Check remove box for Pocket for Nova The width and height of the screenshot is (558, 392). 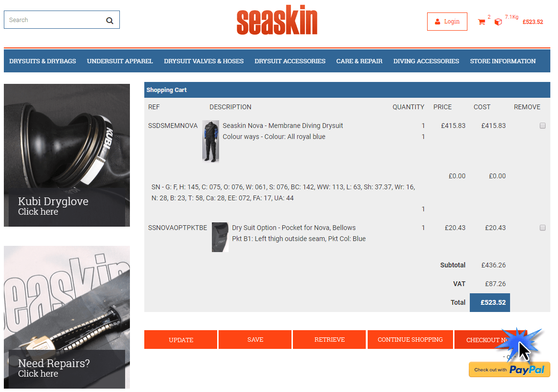point(543,228)
